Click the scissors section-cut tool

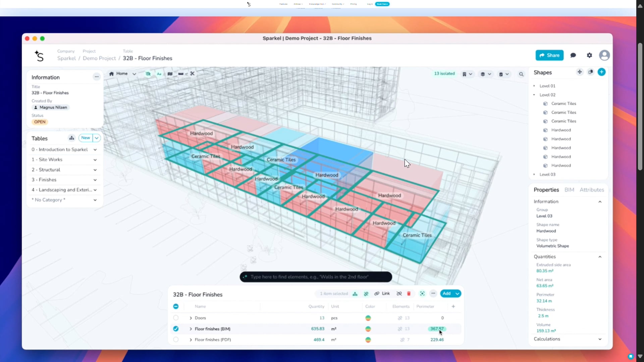(192, 74)
